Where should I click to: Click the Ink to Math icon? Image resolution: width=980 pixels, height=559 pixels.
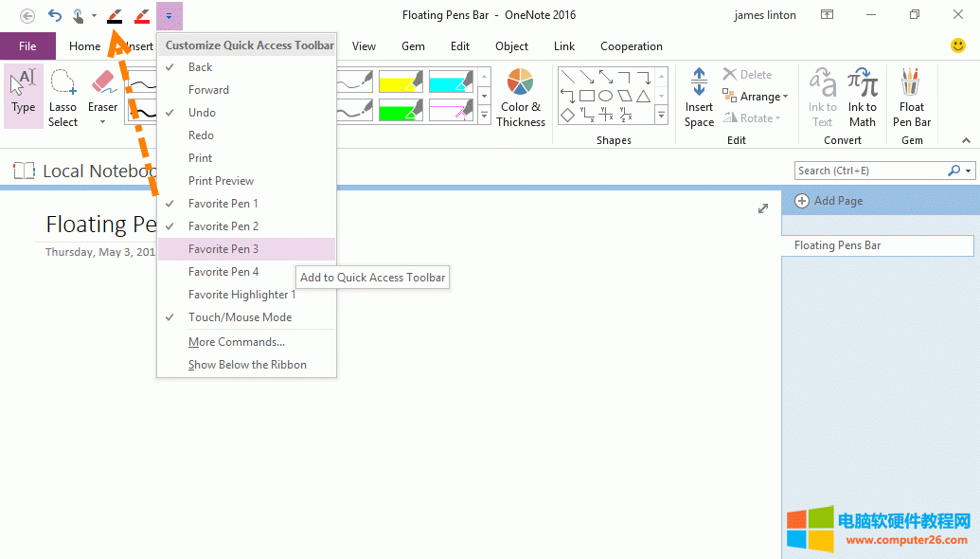coord(862,98)
